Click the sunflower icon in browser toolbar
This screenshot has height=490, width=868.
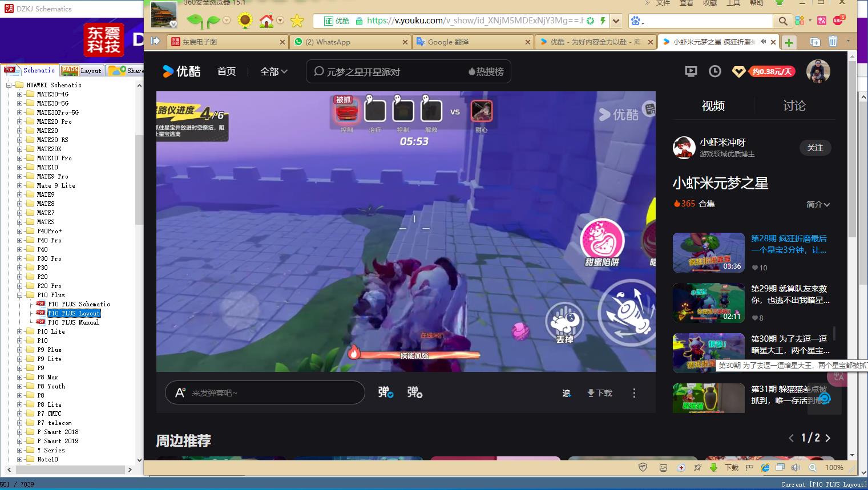point(245,21)
